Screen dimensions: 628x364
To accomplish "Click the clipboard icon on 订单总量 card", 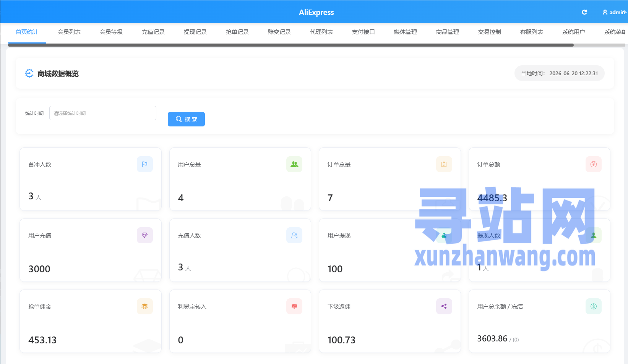I will tap(444, 164).
